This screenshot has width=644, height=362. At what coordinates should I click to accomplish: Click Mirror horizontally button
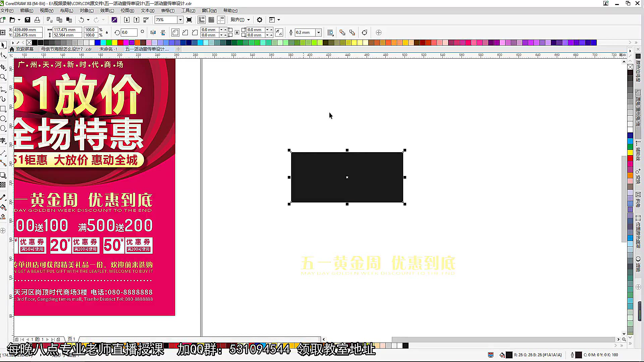pyautogui.click(x=153, y=33)
